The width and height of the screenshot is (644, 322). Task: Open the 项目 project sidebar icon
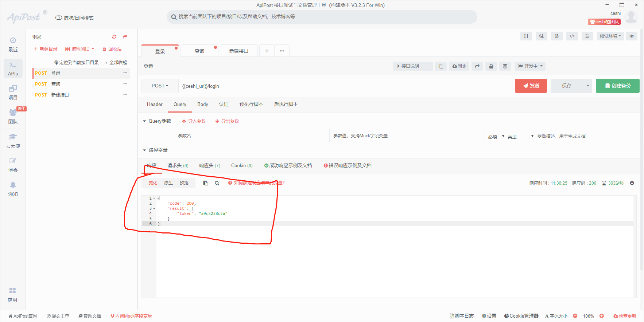pyautogui.click(x=13, y=93)
